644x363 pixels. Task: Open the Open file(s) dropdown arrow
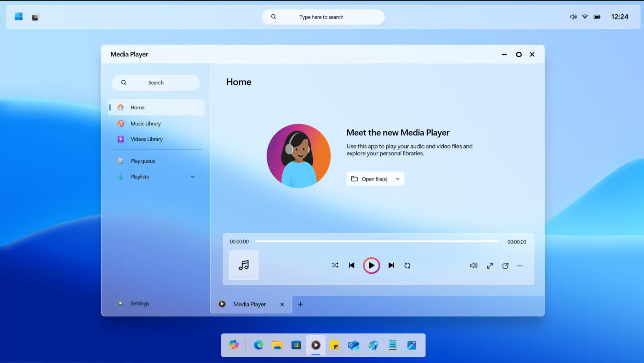coord(397,179)
